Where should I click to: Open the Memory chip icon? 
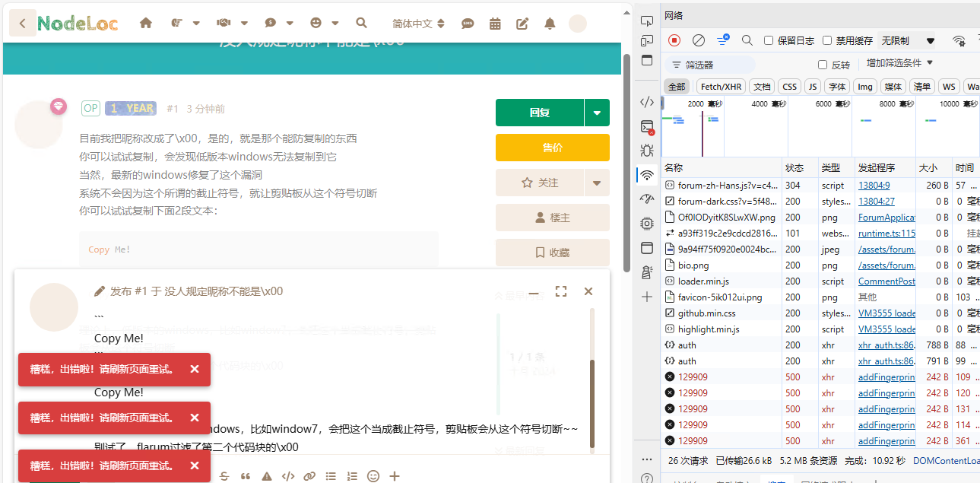(647, 224)
